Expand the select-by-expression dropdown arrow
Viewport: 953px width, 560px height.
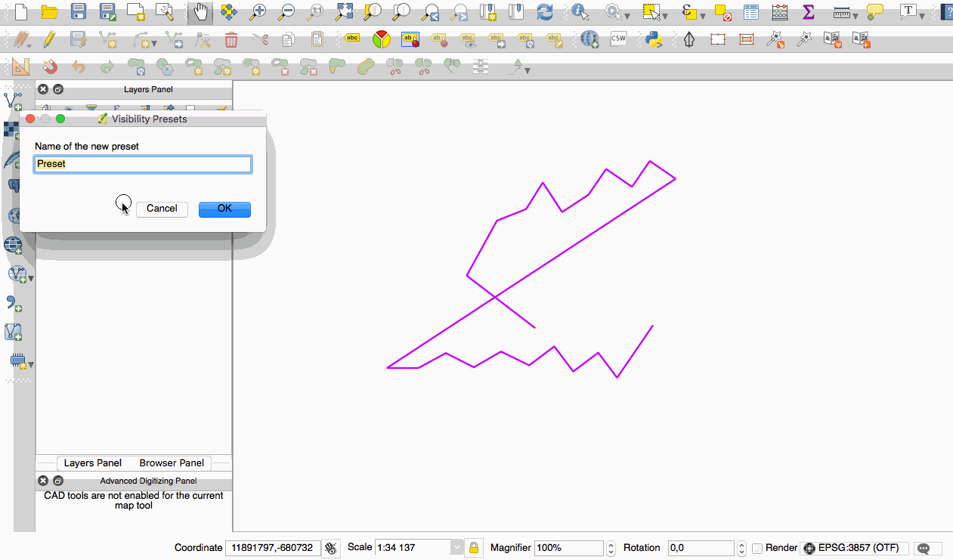[703, 15]
